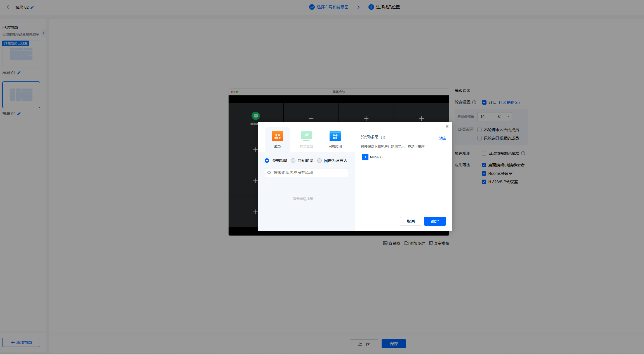Choose the 固定为发言人 radio option
Image resolution: width=644 pixels, height=355 pixels.
pos(319,161)
